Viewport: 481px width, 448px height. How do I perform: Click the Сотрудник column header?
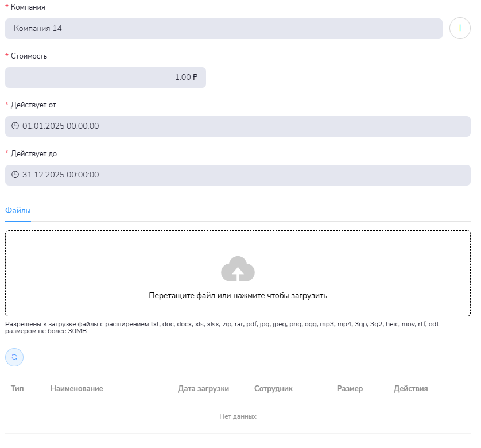coord(273,389)
